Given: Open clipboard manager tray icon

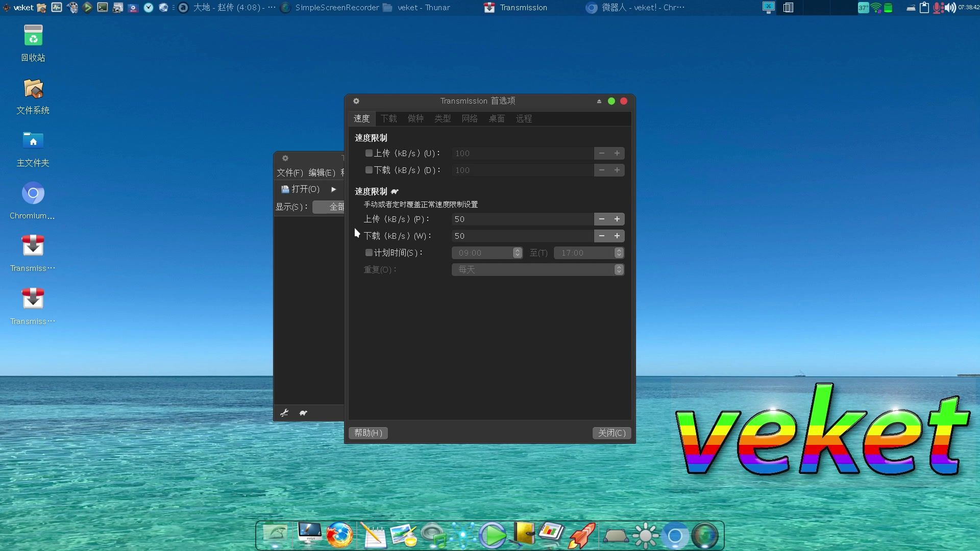Looking at the screenshot, I should 924,8.
